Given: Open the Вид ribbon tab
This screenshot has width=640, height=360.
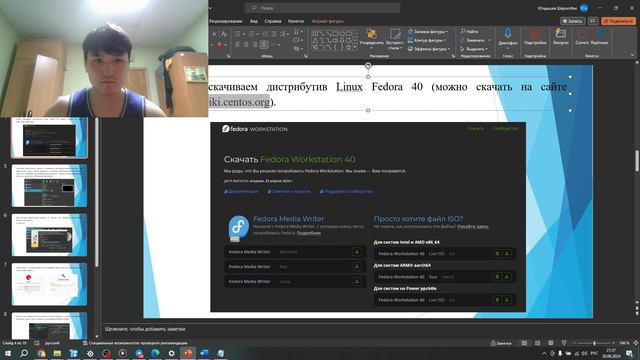Looking at the screenshot, I should (x=253, y=21).
